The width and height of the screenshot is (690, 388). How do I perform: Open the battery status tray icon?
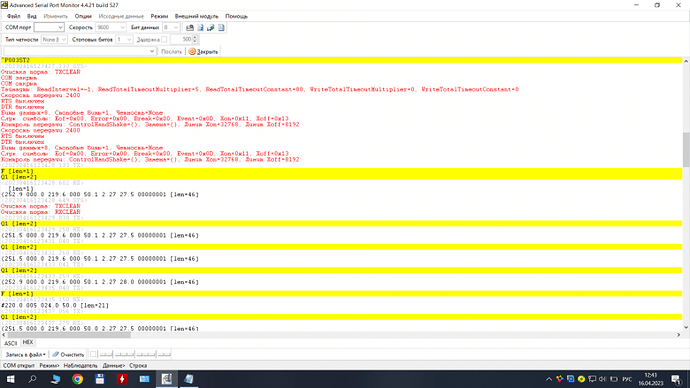(614, 379)
